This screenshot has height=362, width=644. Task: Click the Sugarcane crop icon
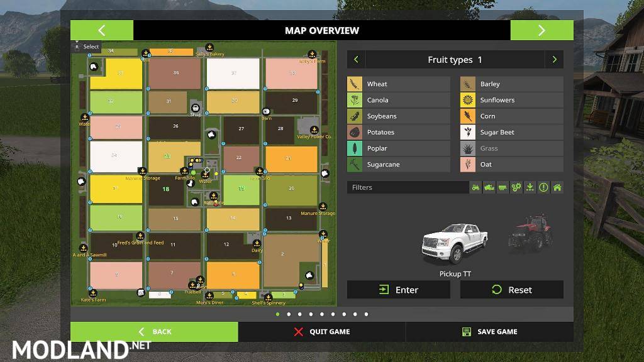coord(355,164)
